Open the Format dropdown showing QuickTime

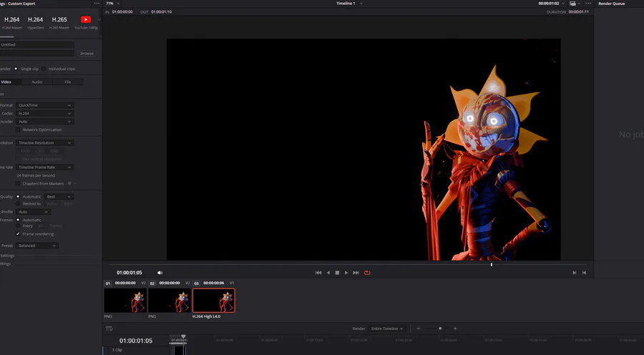pyautogui.click(x=45, y=105)
